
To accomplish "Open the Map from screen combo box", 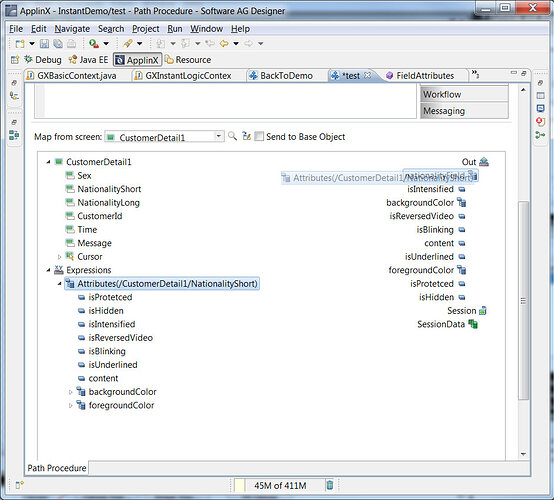I will 165,137.
